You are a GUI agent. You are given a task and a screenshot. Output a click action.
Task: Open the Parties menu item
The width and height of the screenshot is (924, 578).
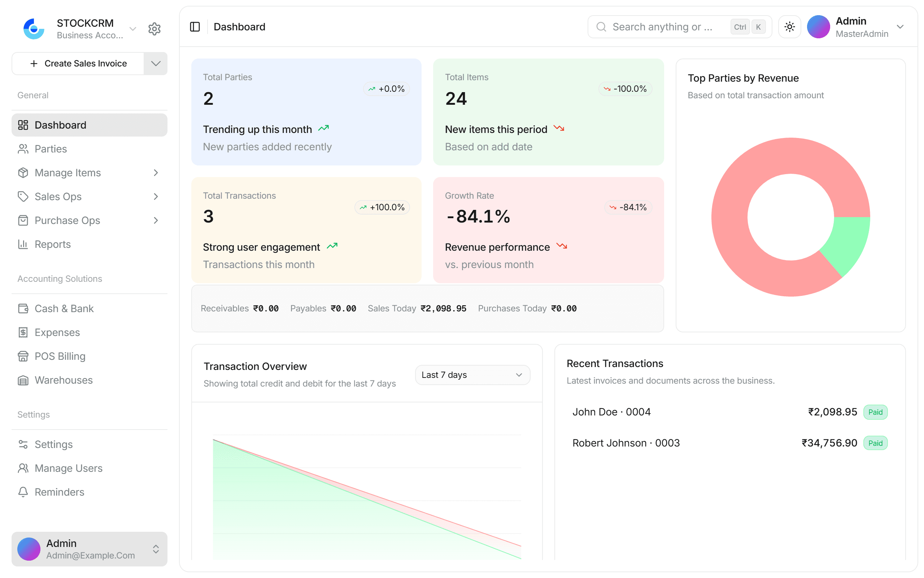point(90,149)
